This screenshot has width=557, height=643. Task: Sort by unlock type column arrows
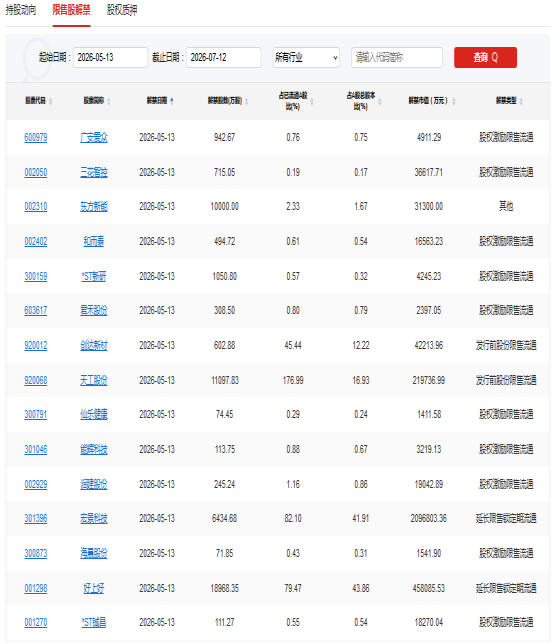[521, 101]
